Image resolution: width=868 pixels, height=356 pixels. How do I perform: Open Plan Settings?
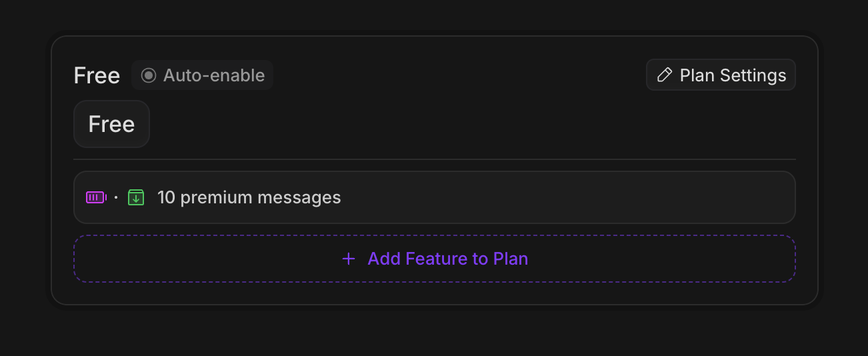(x=721, y=75)
